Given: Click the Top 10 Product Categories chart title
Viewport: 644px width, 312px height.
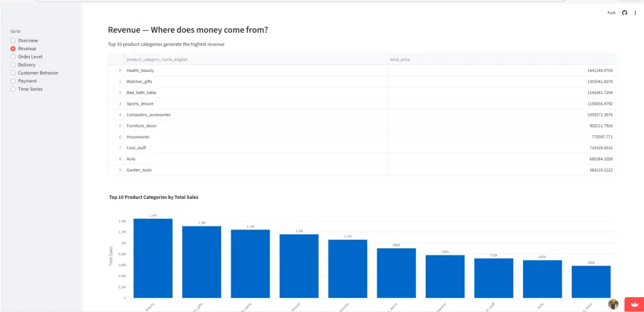Looking at the screenshot, I should (154, 197).
